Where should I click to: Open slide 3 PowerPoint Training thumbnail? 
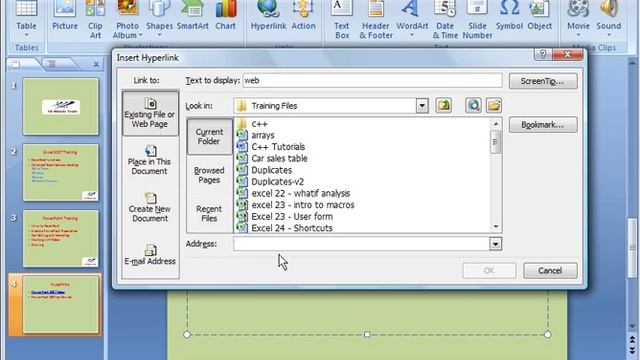click(x=61, y=238)
